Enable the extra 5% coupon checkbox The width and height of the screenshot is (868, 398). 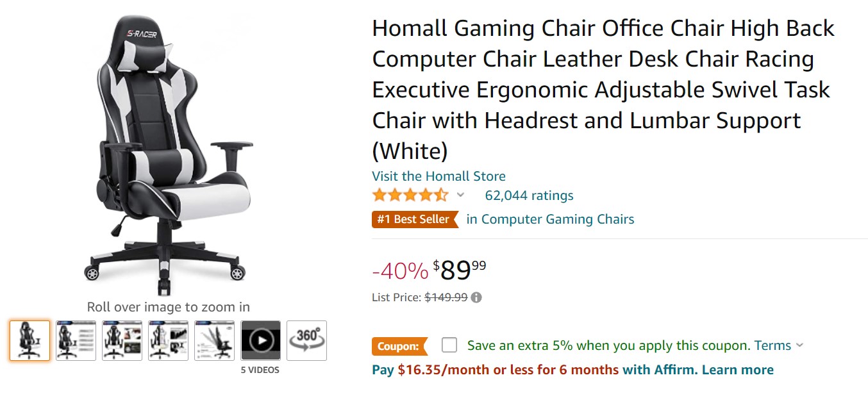[x=449, y=345]
